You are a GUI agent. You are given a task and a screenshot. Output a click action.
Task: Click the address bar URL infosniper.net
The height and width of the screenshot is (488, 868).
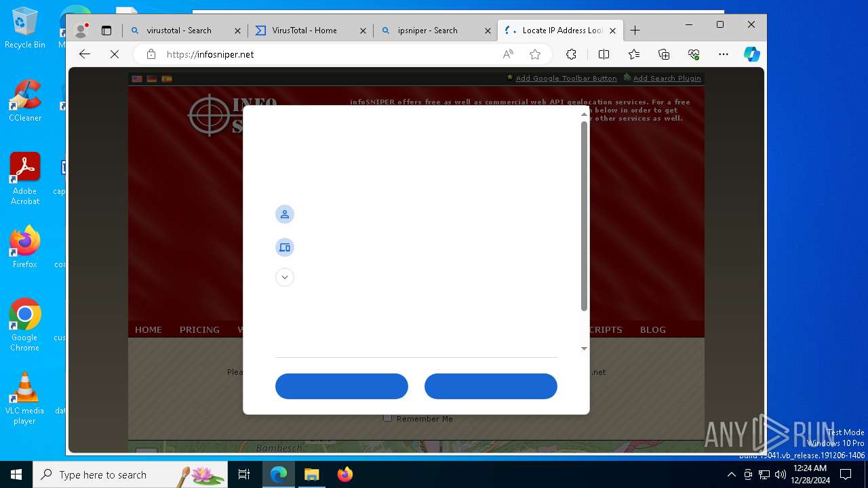(210, 54)
